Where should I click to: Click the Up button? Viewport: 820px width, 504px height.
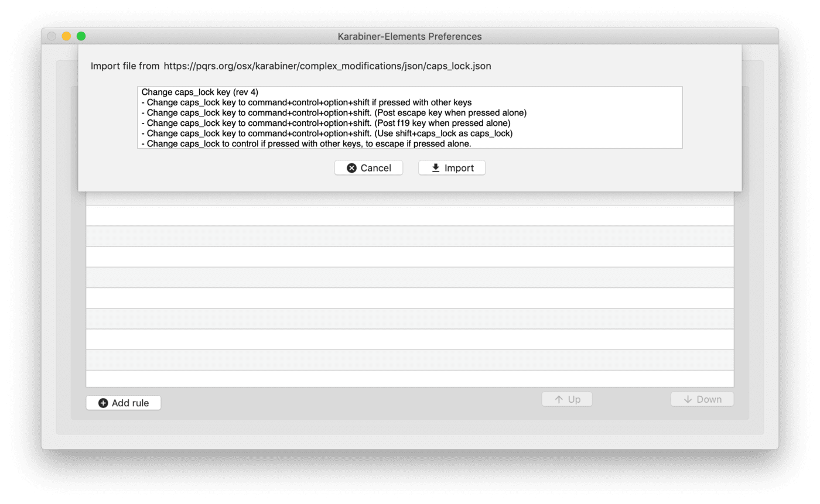567,399
